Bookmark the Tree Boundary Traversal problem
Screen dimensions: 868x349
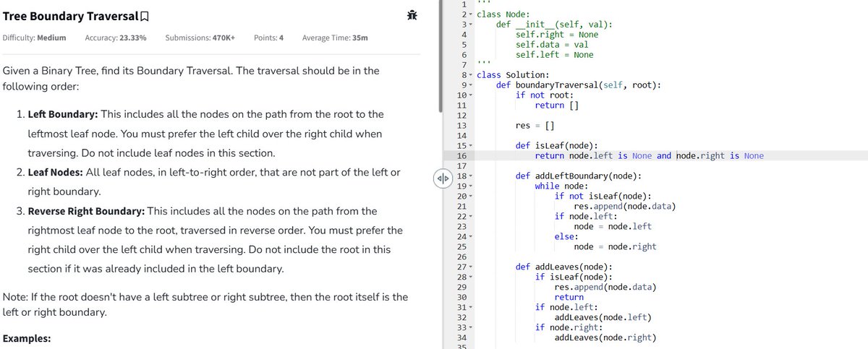pos(145,16)
